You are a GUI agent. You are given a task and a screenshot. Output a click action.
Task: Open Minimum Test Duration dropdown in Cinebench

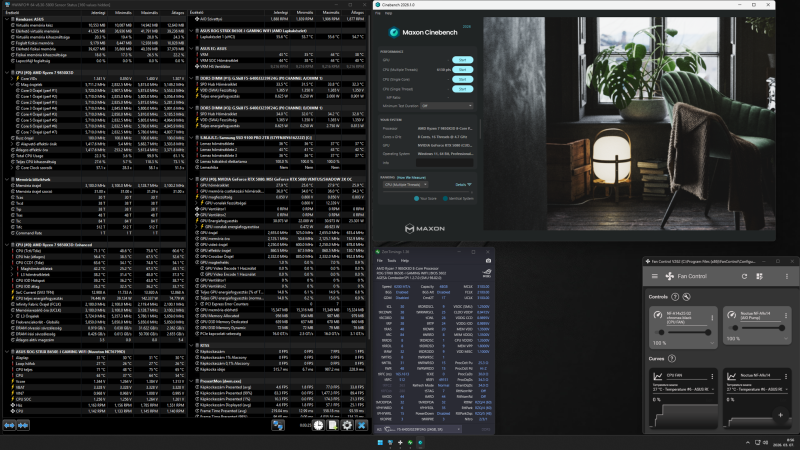446,106
